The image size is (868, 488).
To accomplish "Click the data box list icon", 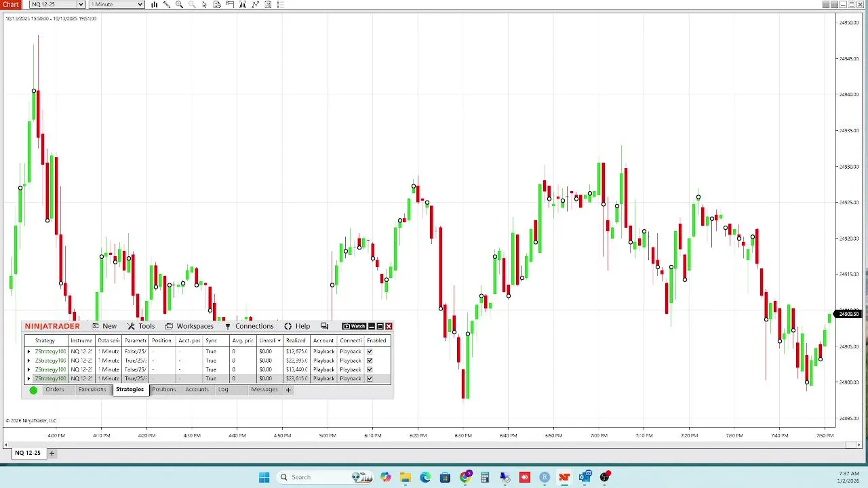I will click(x=280, y=5).
